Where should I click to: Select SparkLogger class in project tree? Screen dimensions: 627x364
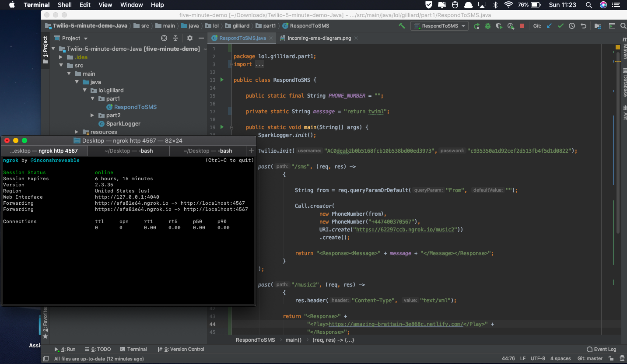(x=123, y=124)
